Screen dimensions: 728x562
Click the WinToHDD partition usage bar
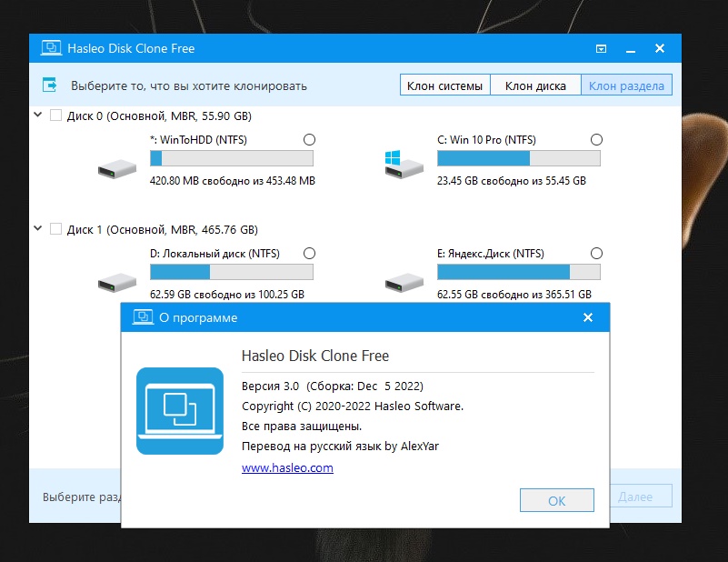(232, 158)
